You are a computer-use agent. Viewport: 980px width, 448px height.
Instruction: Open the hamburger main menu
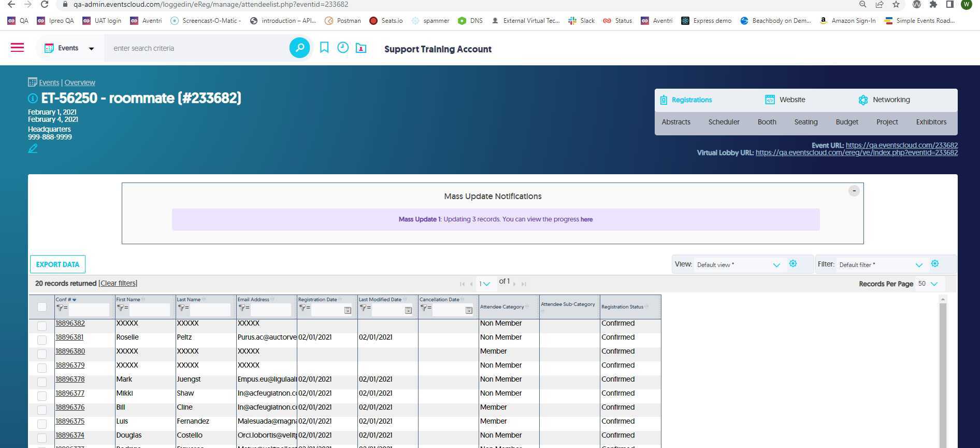click(17, 48)
